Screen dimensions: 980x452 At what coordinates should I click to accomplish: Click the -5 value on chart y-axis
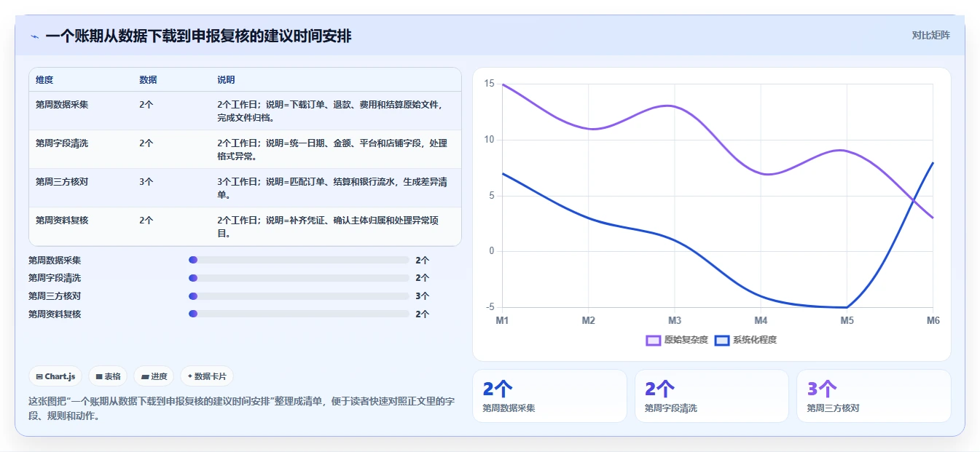pos(490,307)
